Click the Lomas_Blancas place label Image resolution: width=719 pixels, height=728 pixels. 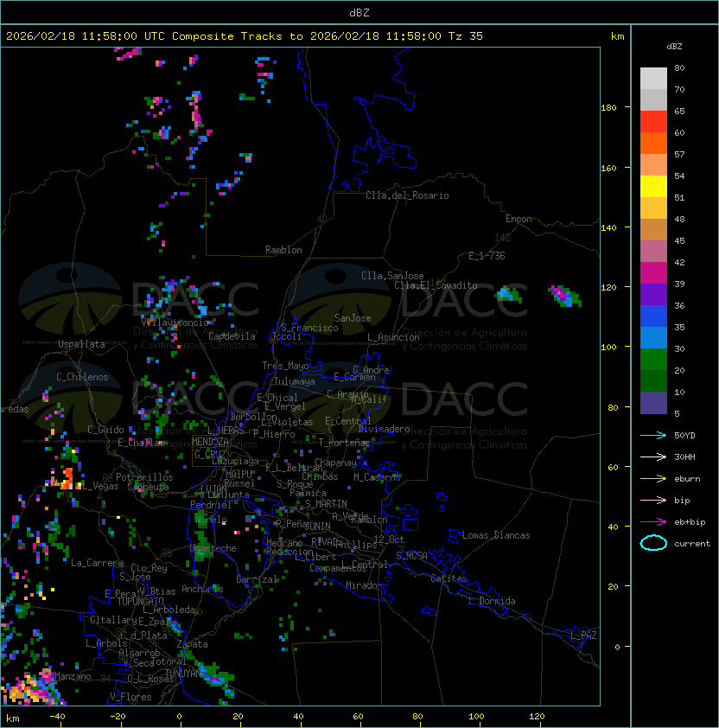coord(496,535)
